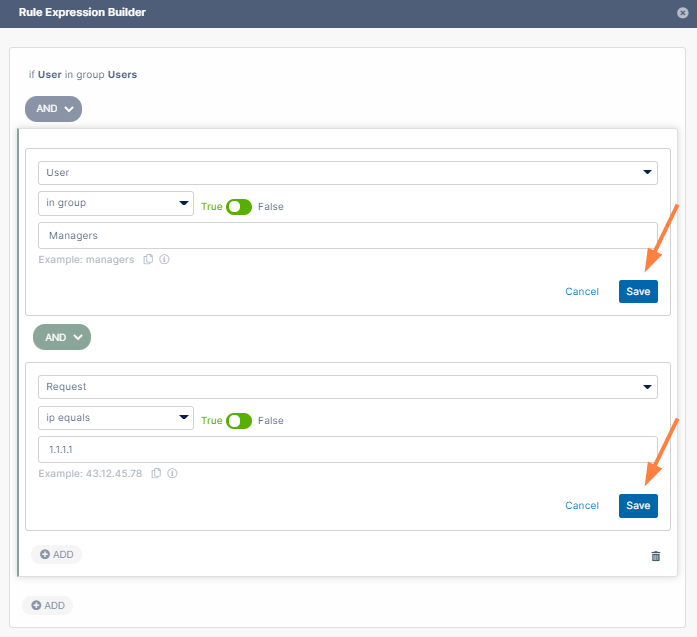Save the IP equals 1.1.1.1 condition
The image size is (697, 637).
(638, 506)
